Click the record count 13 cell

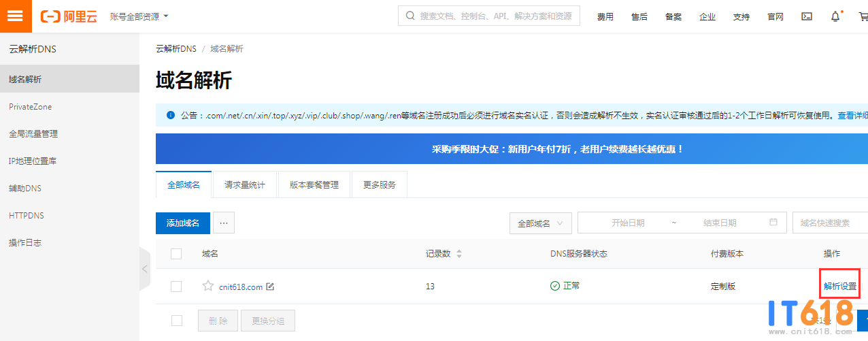430,287
